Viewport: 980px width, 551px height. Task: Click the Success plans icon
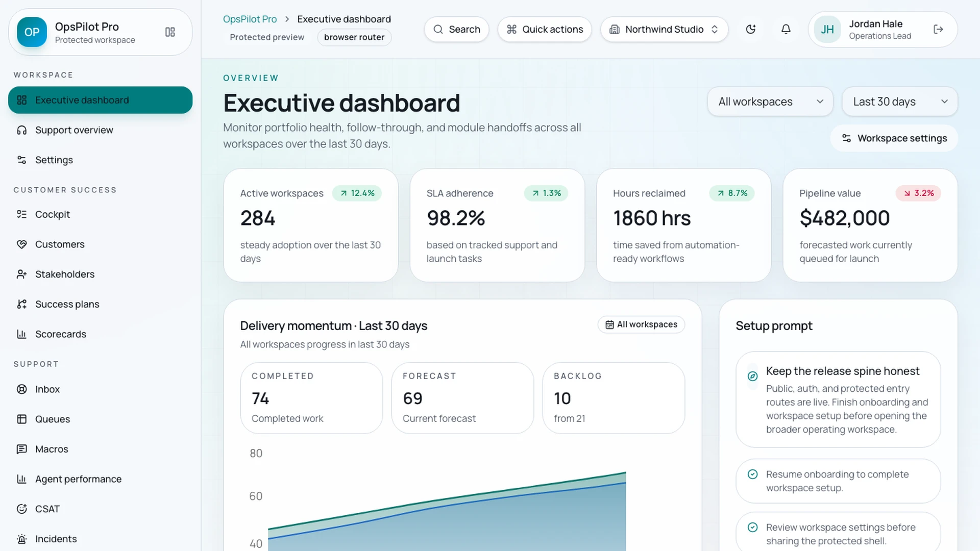point(21,304)
